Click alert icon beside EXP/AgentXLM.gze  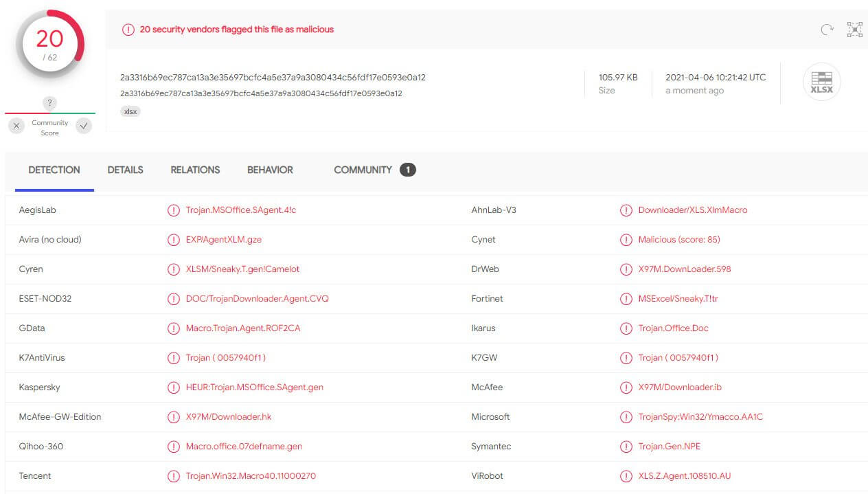click(x=173, y=240)
